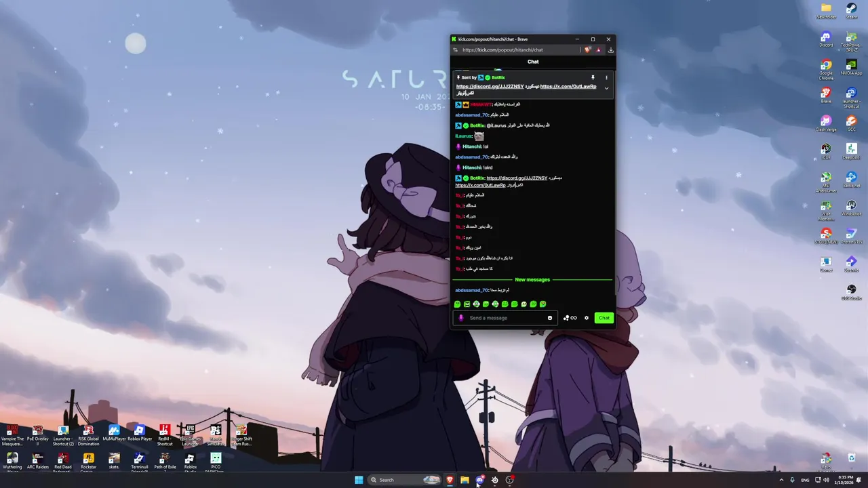The image size is (868, 488).
Task: Open OBS Studio desktop icon
Action: (851, 293)
